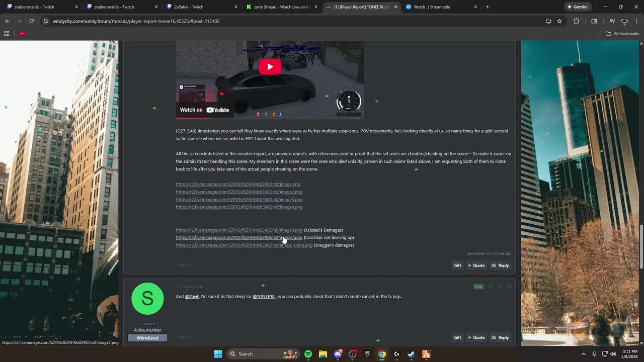The width and height of the screenshot is (644, 362).
Task: Close the Player Report TONEE1K tab
Action: [395, 7]
